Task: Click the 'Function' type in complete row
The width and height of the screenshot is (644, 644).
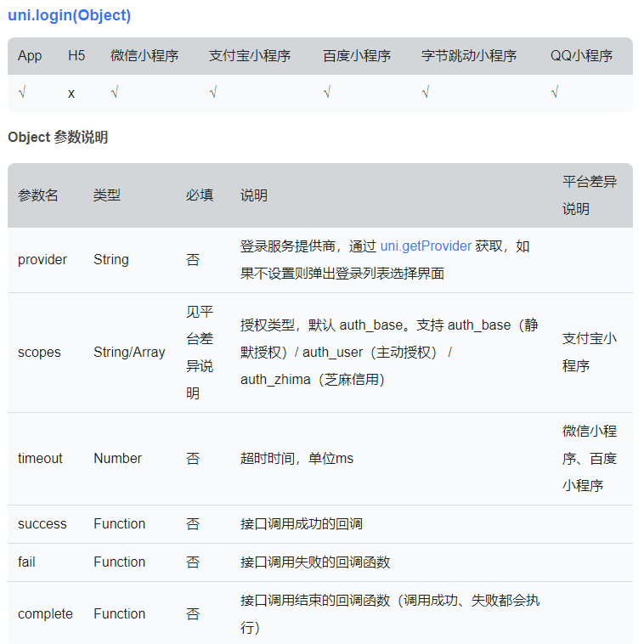Action: [120, 614]
